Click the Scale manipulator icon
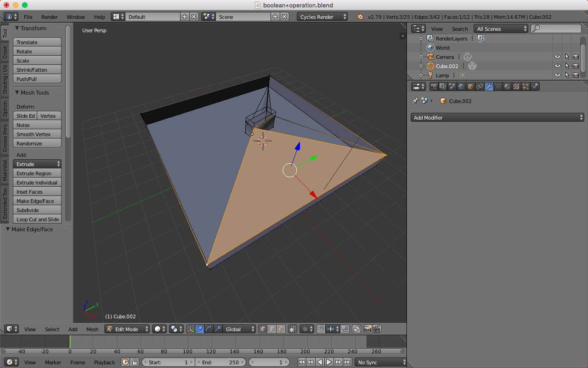588x368 pixels. [x=218, y=329]
